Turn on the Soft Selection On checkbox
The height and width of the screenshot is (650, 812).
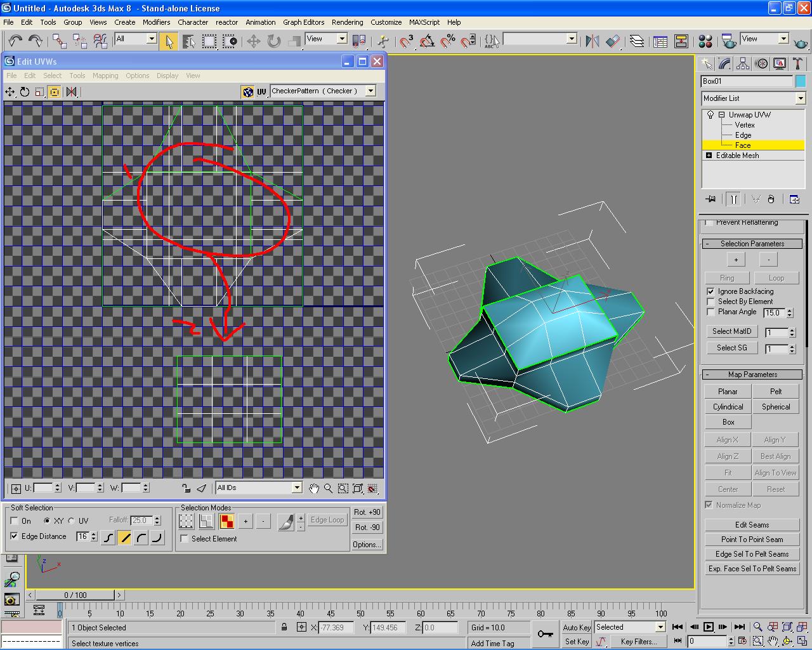click(14, 521)
